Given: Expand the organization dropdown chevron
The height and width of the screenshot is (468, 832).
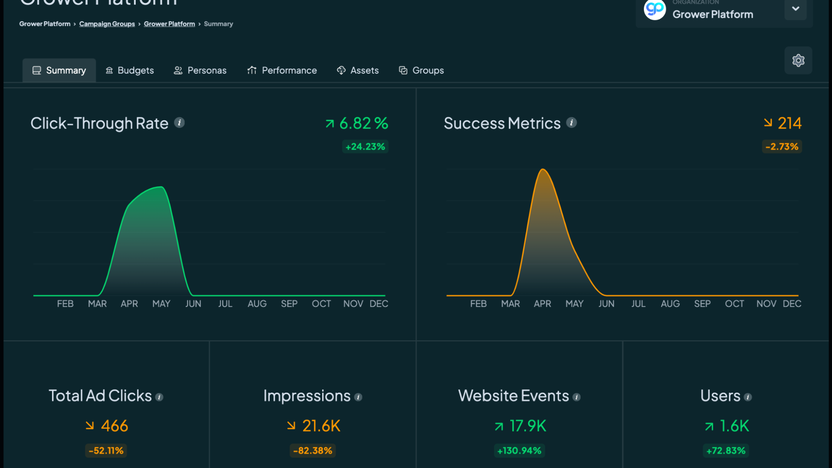Looking at the screenshot, I should 795,10.
